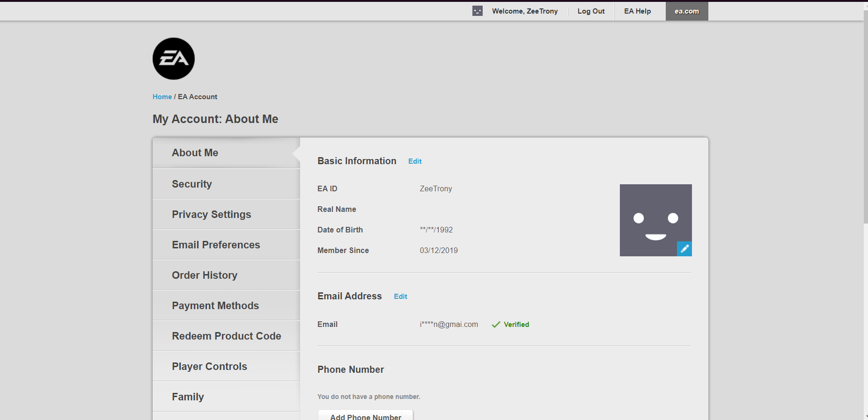The width and height of the screenshot is (868, 420).
Task: Click the EA logo icon
Action: [174, 59]
